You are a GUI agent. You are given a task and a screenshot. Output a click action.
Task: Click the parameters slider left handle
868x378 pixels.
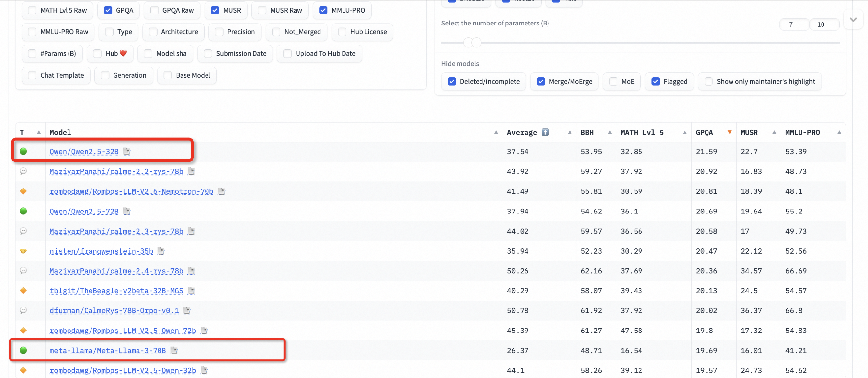[x=469, y=43]
